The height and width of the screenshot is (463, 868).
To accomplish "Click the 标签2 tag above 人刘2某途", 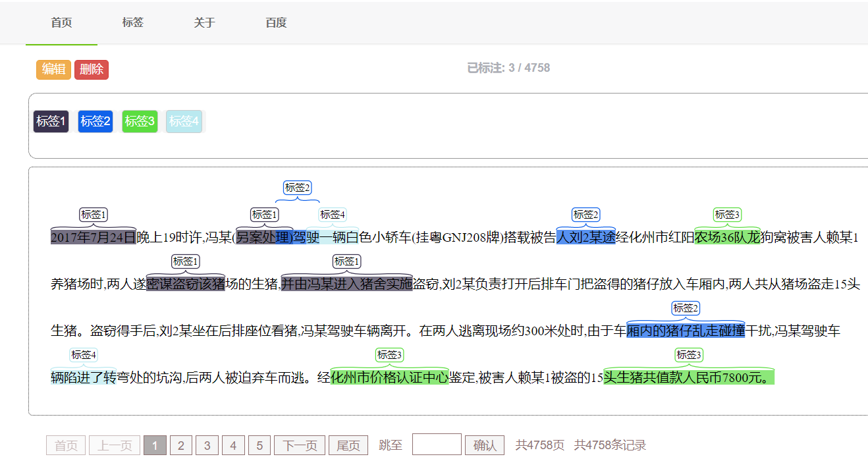I will click(x=585, y=215).
